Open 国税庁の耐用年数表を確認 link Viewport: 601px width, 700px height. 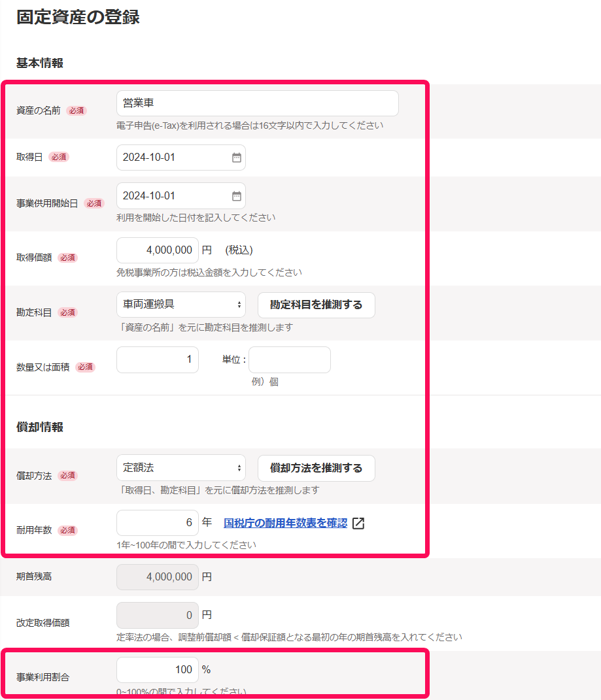(286, 524)
